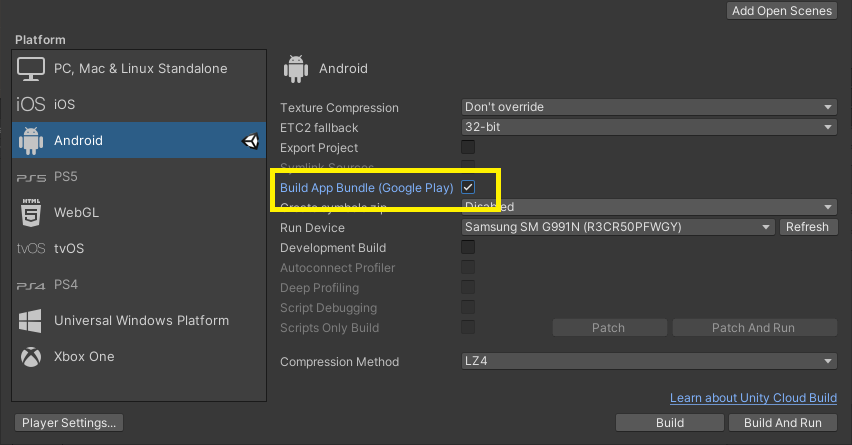Click the Patch And Run button
Viewport: 852px width, 445px height.
755,328
